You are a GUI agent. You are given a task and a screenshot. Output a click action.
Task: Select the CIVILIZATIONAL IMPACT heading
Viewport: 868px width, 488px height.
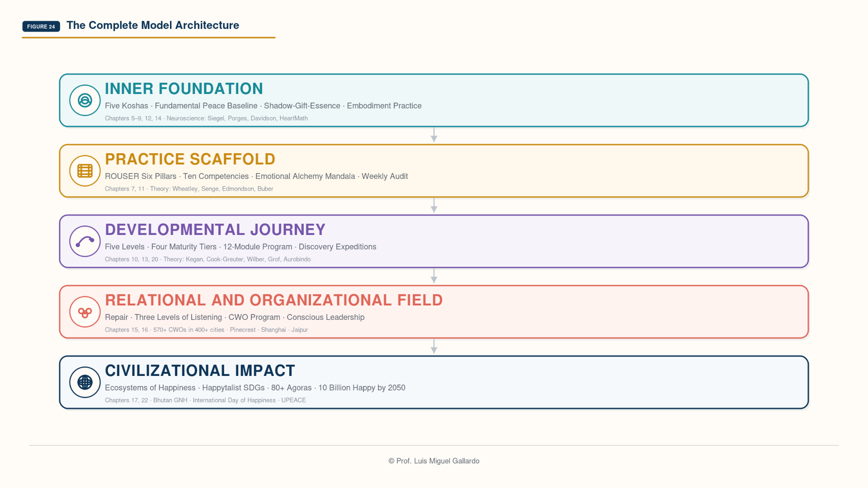point(200,371)
